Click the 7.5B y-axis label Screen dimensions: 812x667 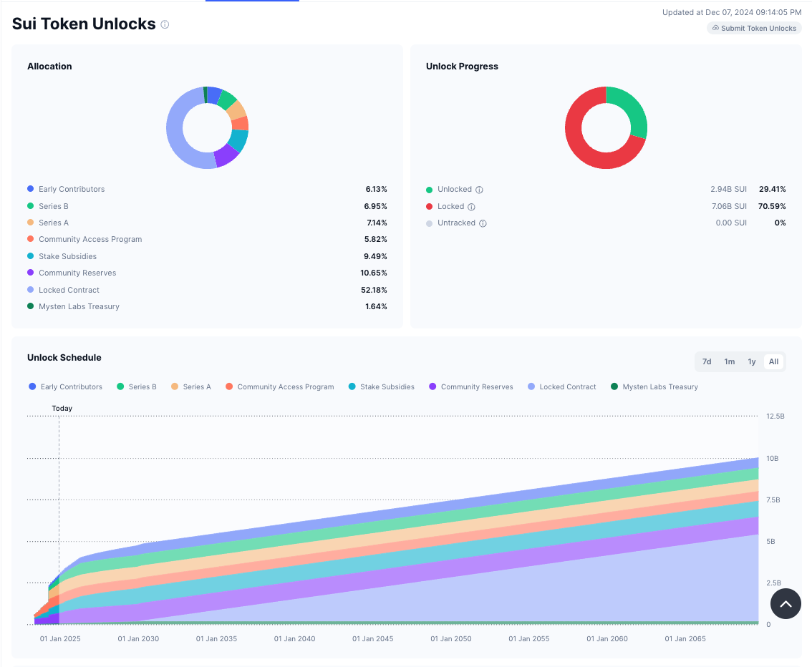[x=773, y=500]
